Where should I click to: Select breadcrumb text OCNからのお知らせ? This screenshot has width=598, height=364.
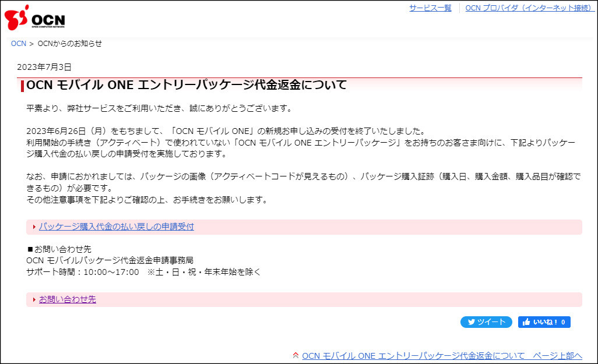pos(70,44)
